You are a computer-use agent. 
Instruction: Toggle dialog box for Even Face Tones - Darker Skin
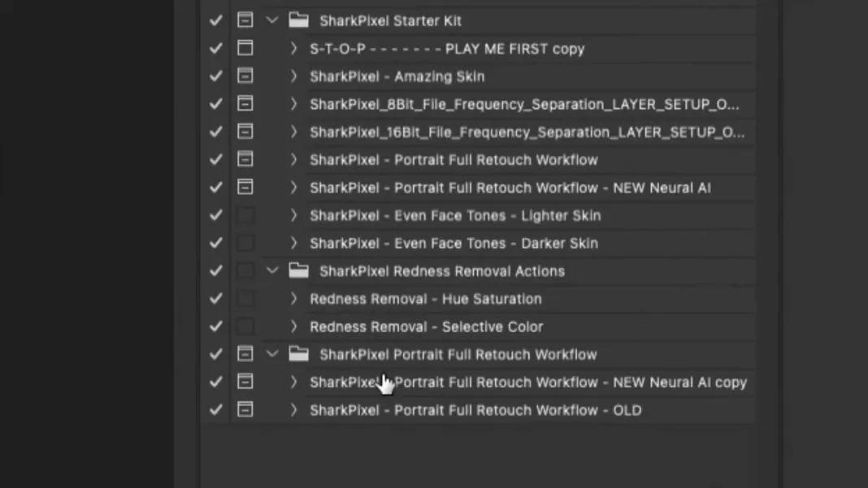245,242
